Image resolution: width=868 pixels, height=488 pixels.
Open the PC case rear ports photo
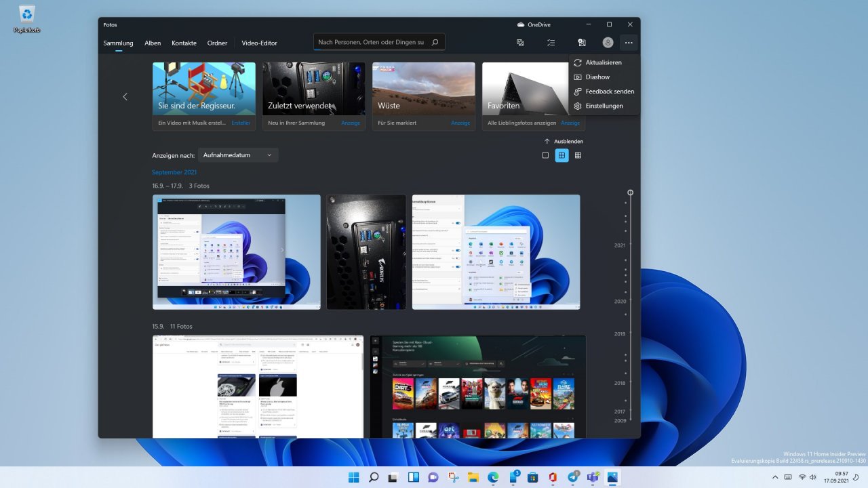click(x=366, y=252)
